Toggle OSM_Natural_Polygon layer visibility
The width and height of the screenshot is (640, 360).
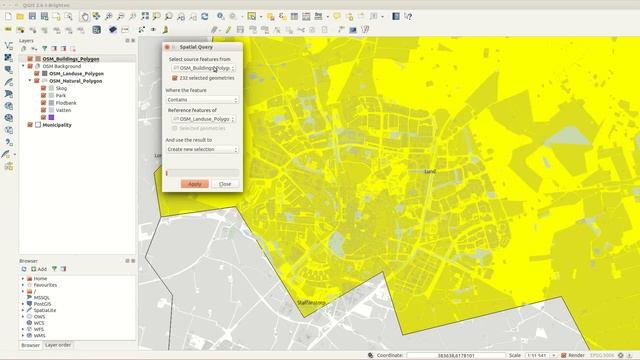(x=37, y=81)
